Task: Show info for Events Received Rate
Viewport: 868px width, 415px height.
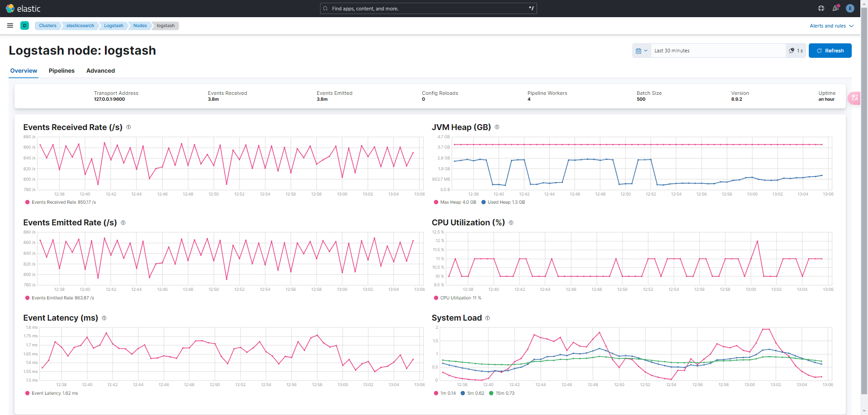Action: [x=128, y=127]
